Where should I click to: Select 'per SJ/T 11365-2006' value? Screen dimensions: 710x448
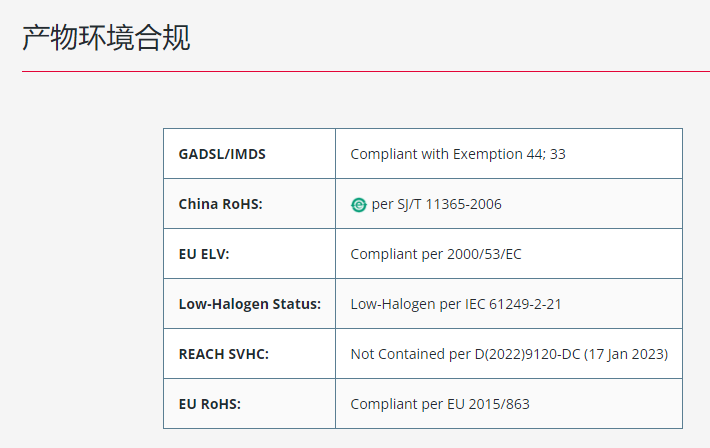tap(436, 204)
